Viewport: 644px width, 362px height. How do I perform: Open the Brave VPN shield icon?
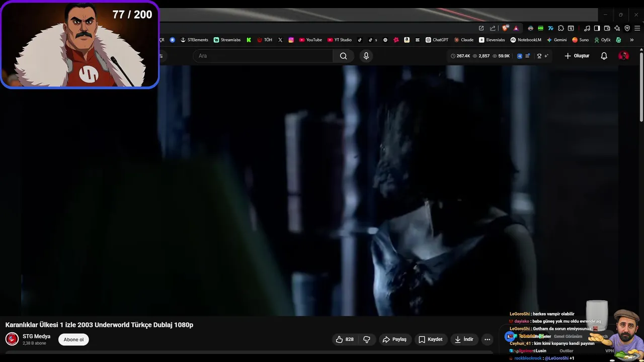[627, 28]
